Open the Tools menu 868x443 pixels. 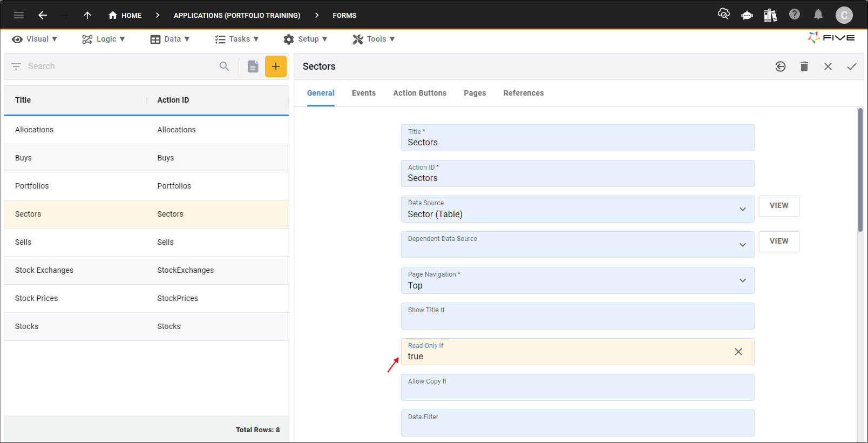(x=374, y=39)
